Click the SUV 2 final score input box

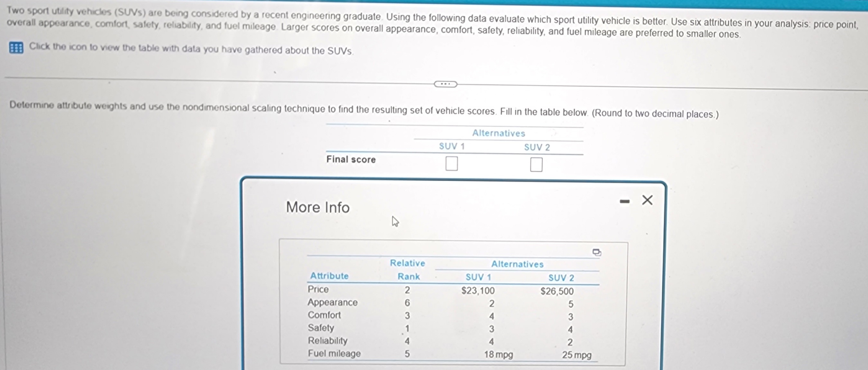pyautogui.click(x=536, y=165)
